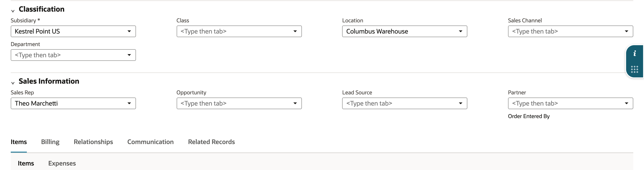Screen dimensions: 644x170
Task: Select the Items subtab
Action: 26,163
